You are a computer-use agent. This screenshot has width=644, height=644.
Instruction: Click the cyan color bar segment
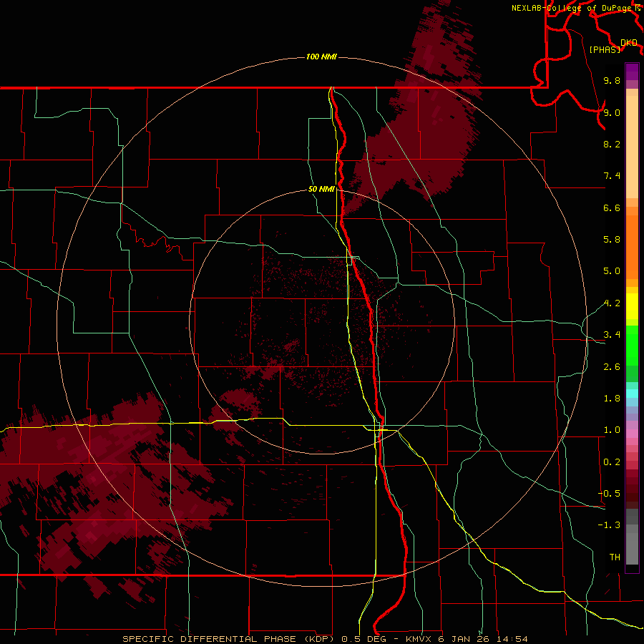click(632, 394)
